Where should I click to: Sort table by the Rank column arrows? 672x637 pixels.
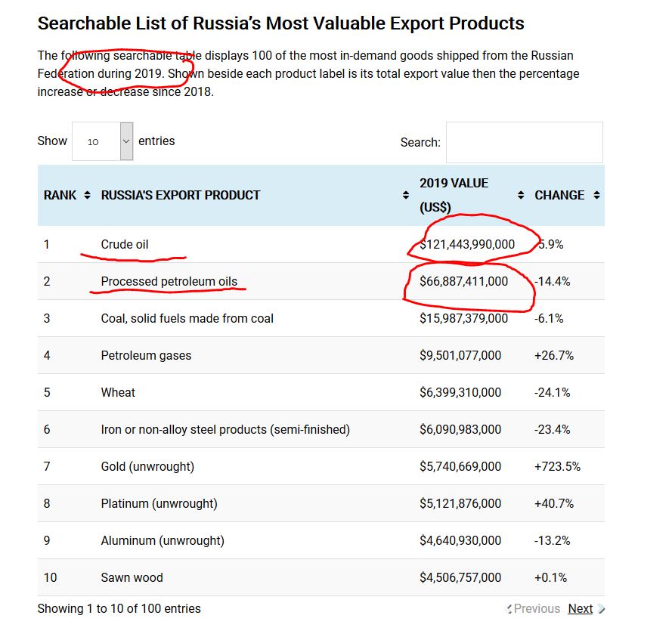point(88,196)
